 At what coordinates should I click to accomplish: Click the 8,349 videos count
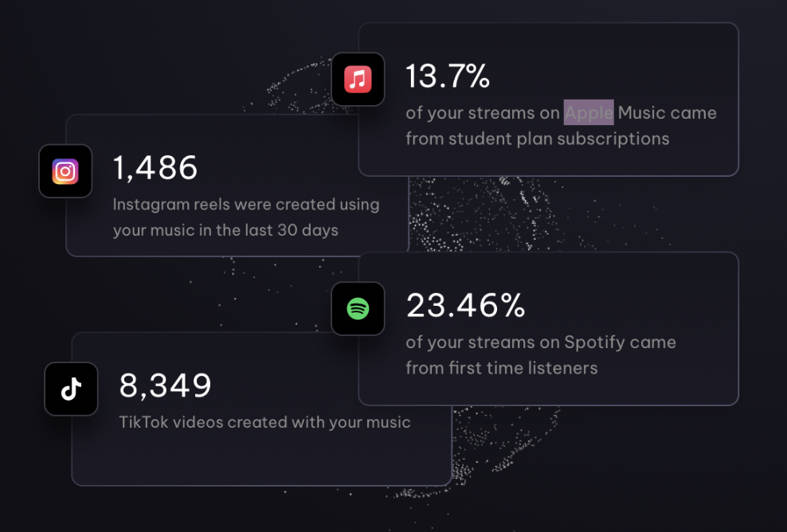point(165,386)
